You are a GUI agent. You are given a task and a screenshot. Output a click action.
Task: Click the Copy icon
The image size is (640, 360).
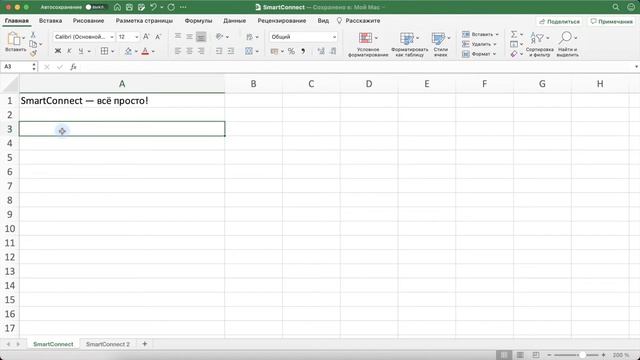pos(33,44)
